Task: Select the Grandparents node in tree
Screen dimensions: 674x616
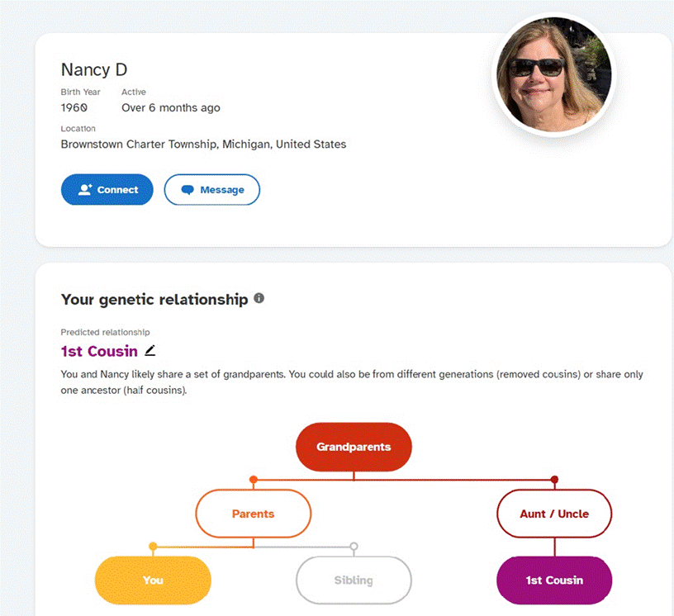Action: click(354, 447)
